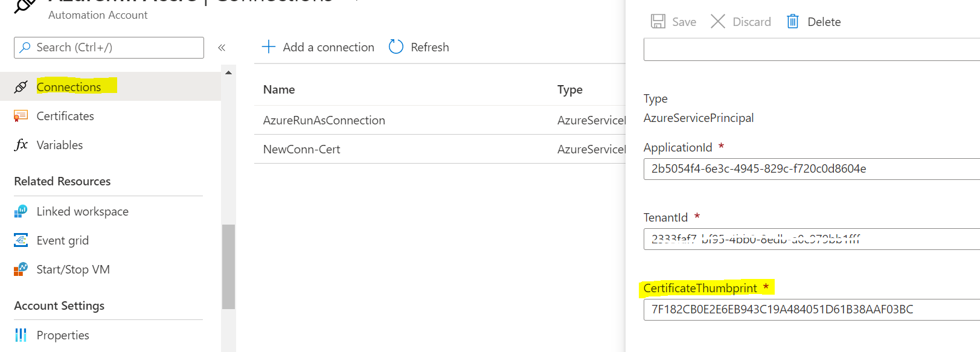Collapse the sidebar menu with double chevron

point(222,47)
